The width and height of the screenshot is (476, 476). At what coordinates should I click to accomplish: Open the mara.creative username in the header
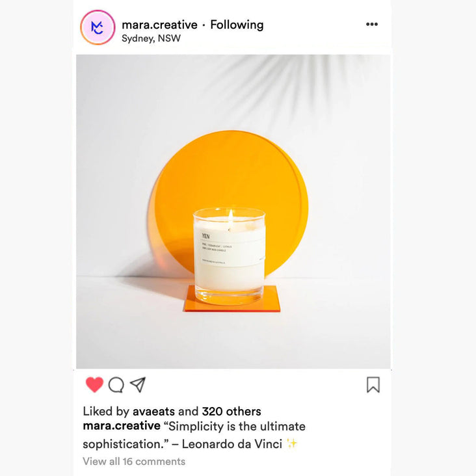pos(159,25)
